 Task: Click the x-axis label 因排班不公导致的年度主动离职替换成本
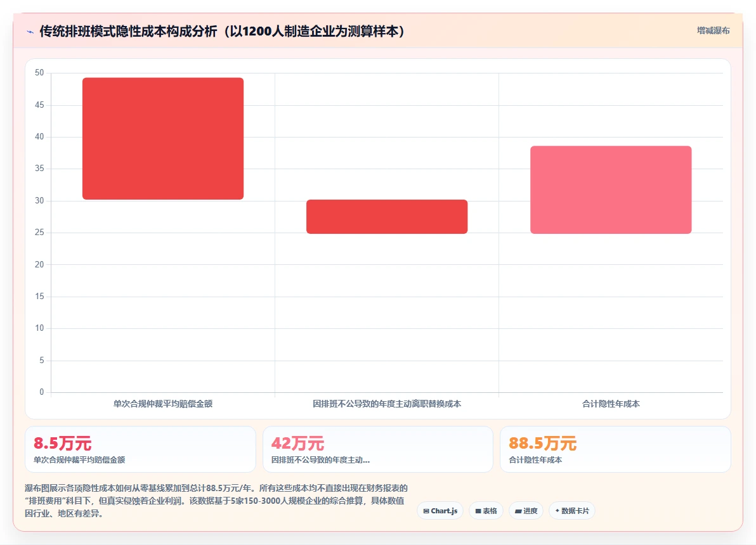point(387,404)
